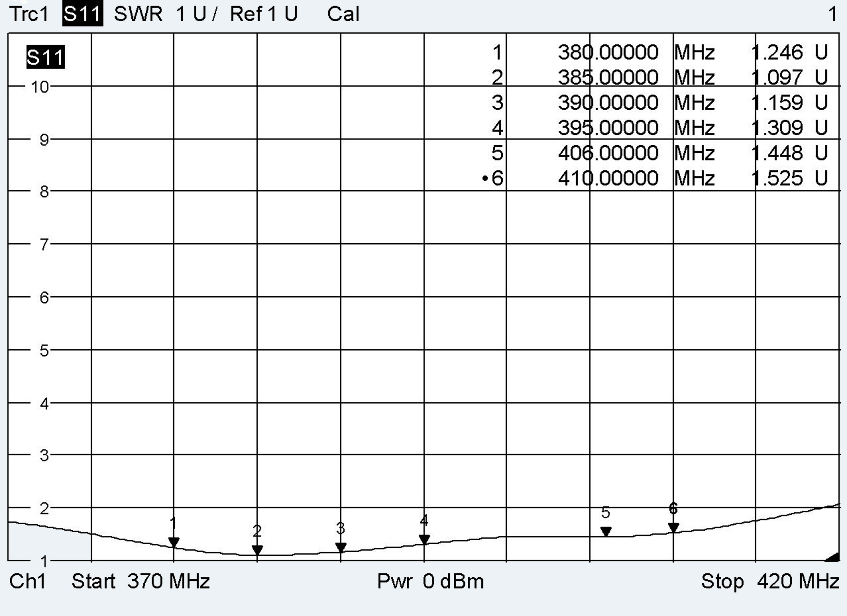The height and width of the screenshot is (616, 847).
Task: Click the highlighted S11 in trace header
Action: point(83,14)
